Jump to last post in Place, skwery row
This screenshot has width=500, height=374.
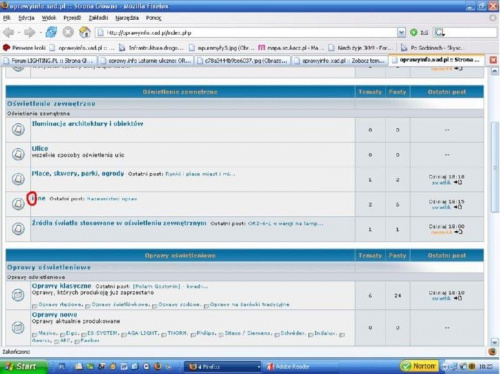tap(458, 182)
